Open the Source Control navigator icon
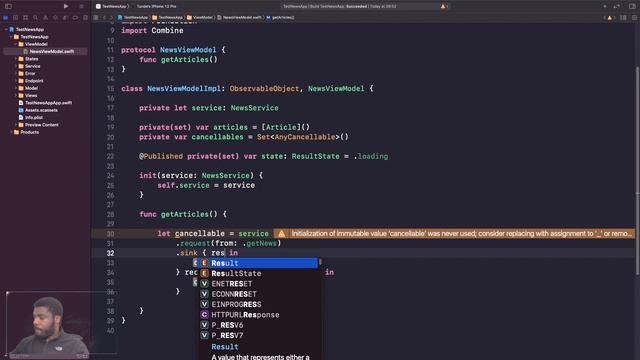The width and height of the screenshot is (640, 360). [16, 18]
